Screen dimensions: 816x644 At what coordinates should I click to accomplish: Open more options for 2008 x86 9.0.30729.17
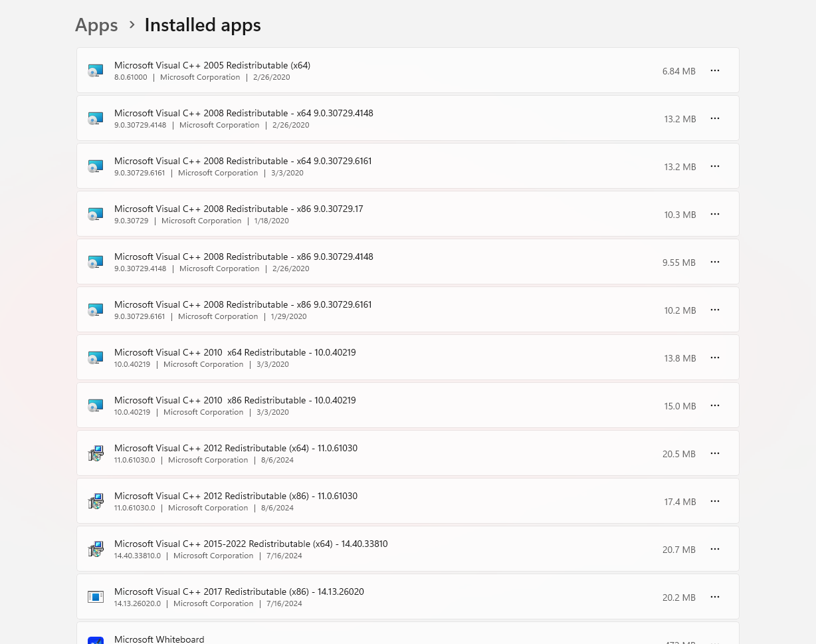715,214
